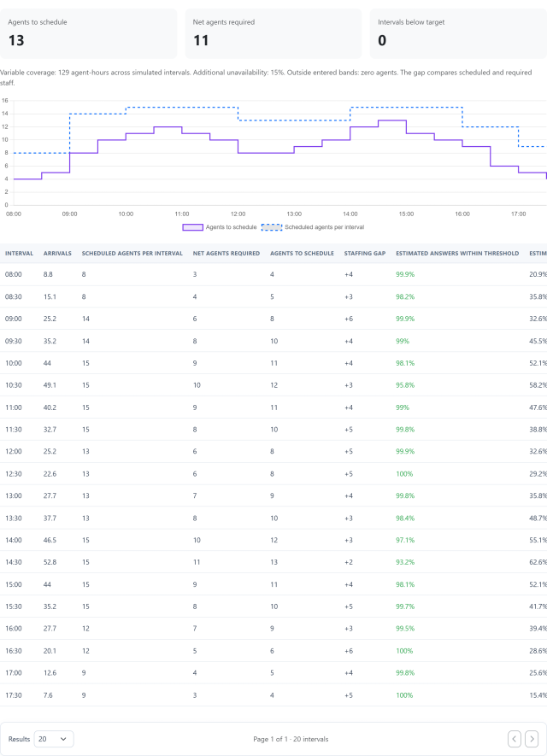The height and width of the screenshot is (756, 547).
Task: Sort by the Arrivals column header
Action: pos(57,253)
